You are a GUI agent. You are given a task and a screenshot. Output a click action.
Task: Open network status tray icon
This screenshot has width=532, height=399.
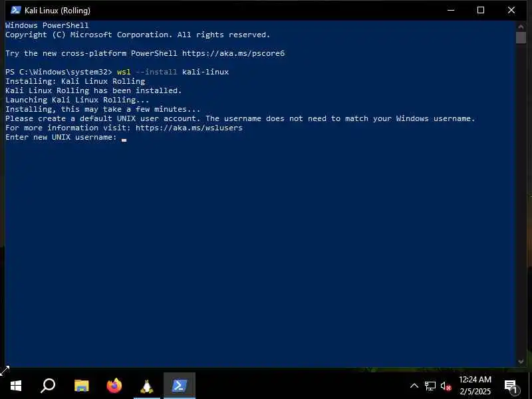point(430,386)
